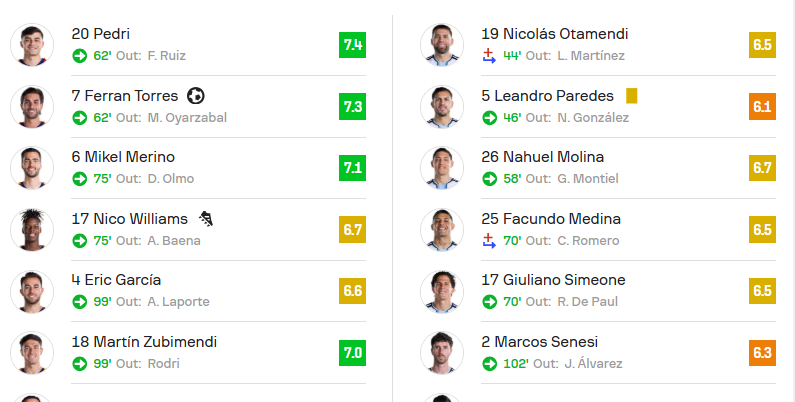Image resolution: width=795 pixels, height=402 pixels.
Task: Open Nico Williams' player avatar
Action: pos(32,230)
